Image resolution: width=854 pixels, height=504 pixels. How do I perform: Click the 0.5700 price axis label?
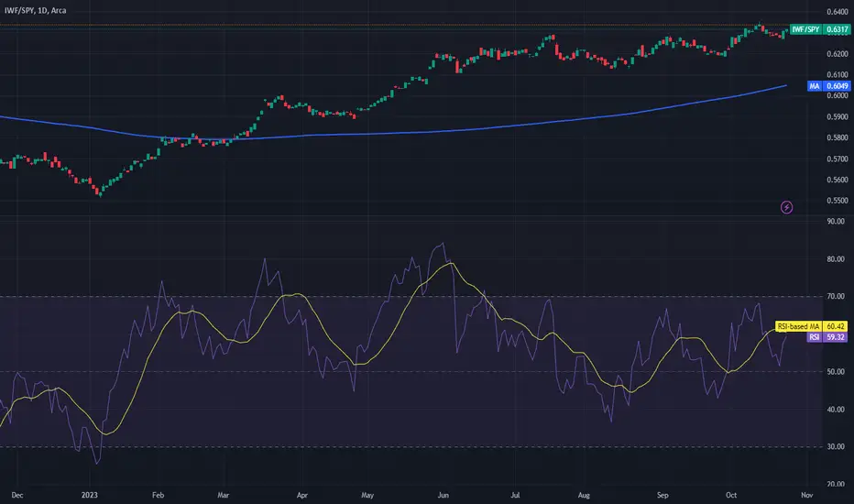[x=838, y=159]
